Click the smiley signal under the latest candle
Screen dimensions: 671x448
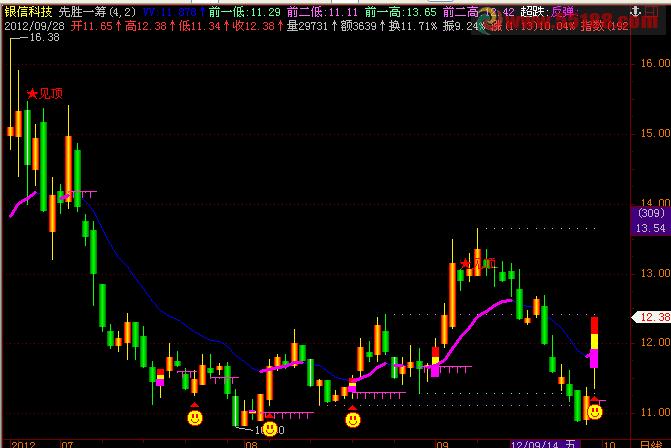[x=594, y=412]
